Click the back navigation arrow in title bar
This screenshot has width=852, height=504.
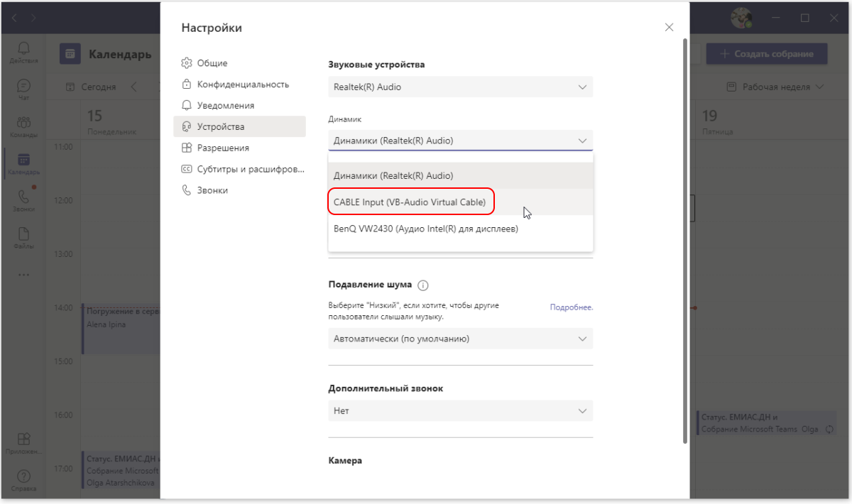(x=15, y=16)
